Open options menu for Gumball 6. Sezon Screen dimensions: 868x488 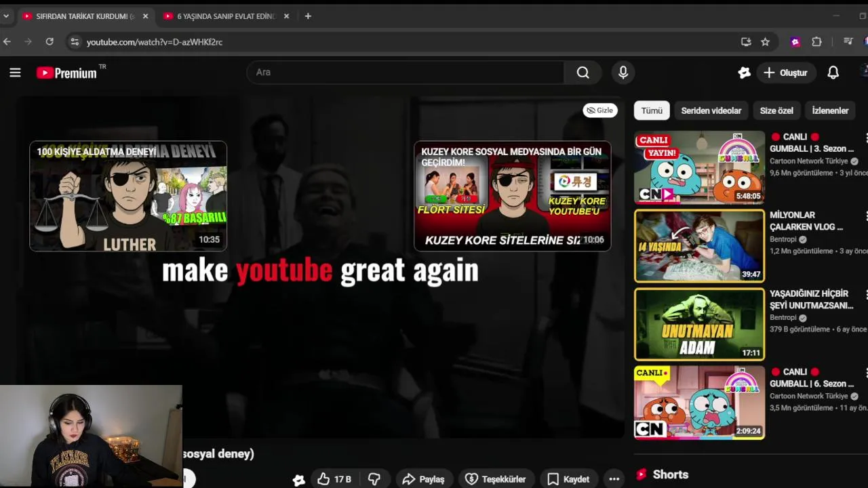865,373
